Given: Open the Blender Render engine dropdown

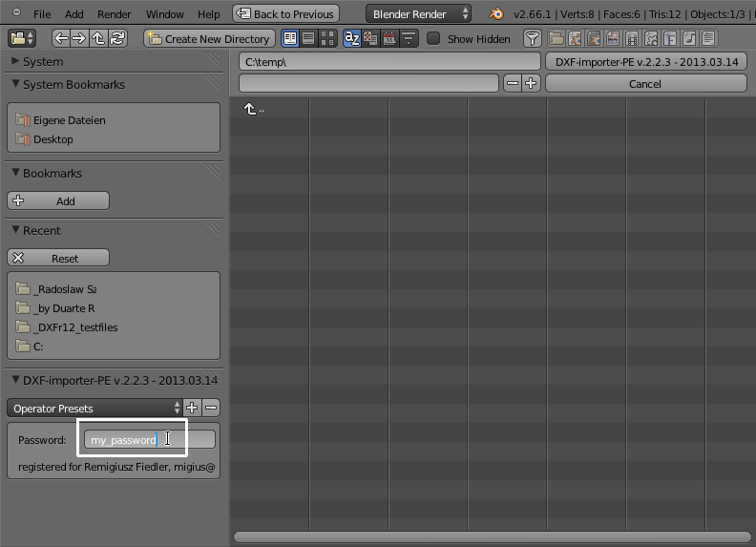Looking at the screenshot, I should click(x=418, y=14).
